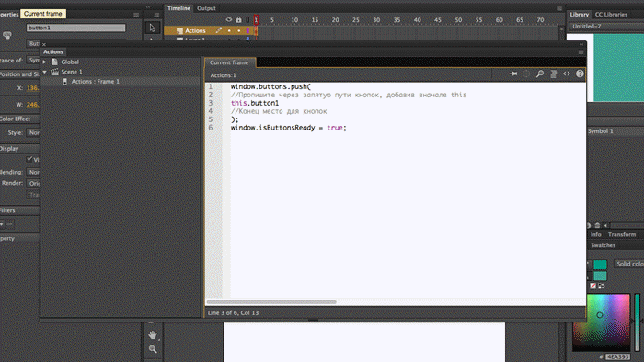The width and height of the screenshot is (644, 362).
Task: Open Actions panel Help icon
Action: pos(580,74)
